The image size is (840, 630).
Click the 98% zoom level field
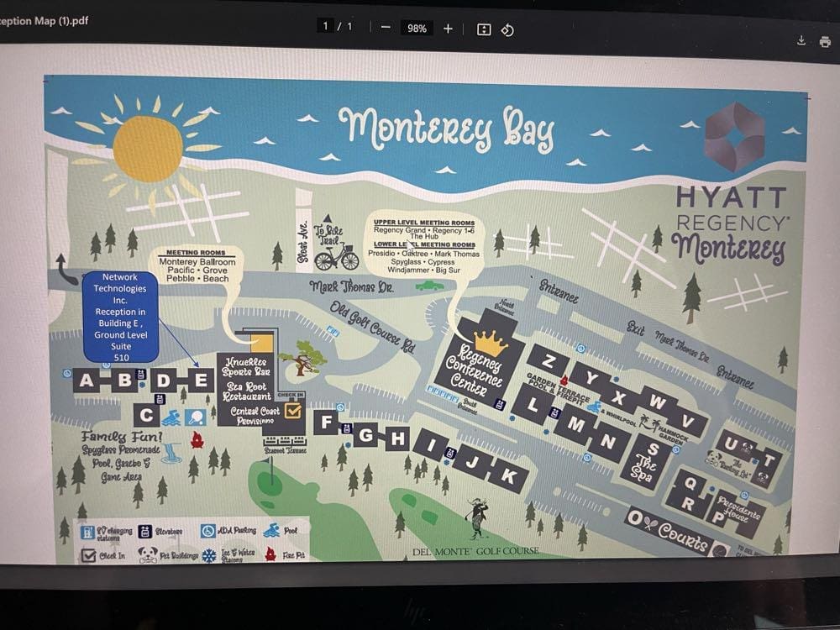pos(417,28)
